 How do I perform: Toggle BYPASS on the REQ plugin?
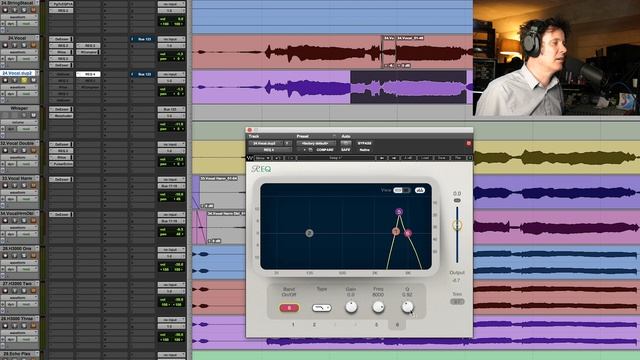364,143
